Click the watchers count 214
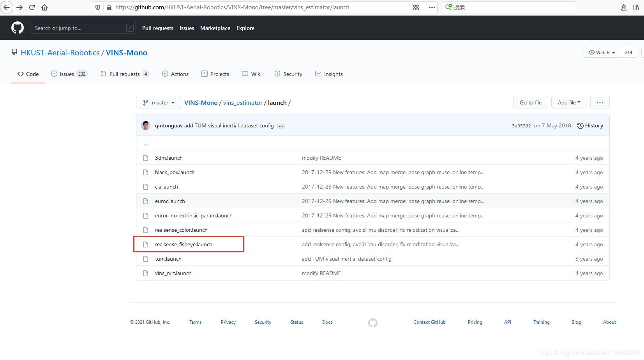 pyautogui.click(x=628, y=52)
